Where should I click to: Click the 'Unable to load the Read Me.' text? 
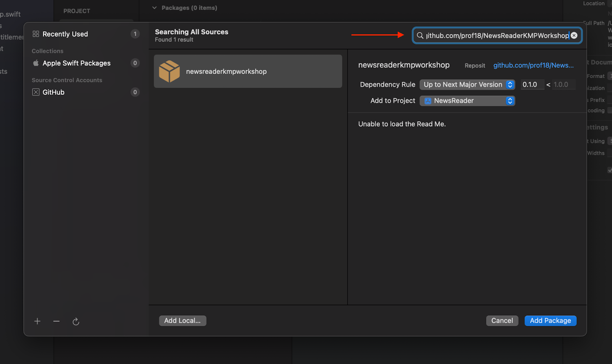(402, 124)
